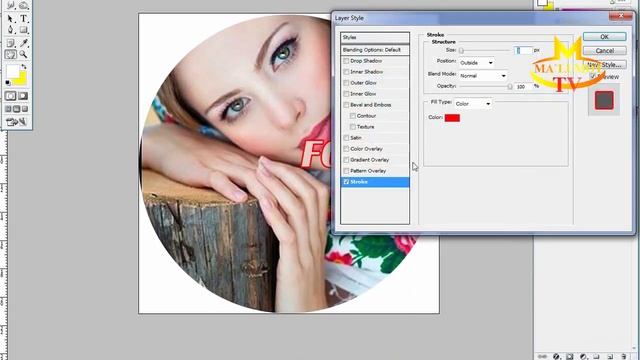
Task: Jump to ImageReady button
Action: (x=17, y=122)
